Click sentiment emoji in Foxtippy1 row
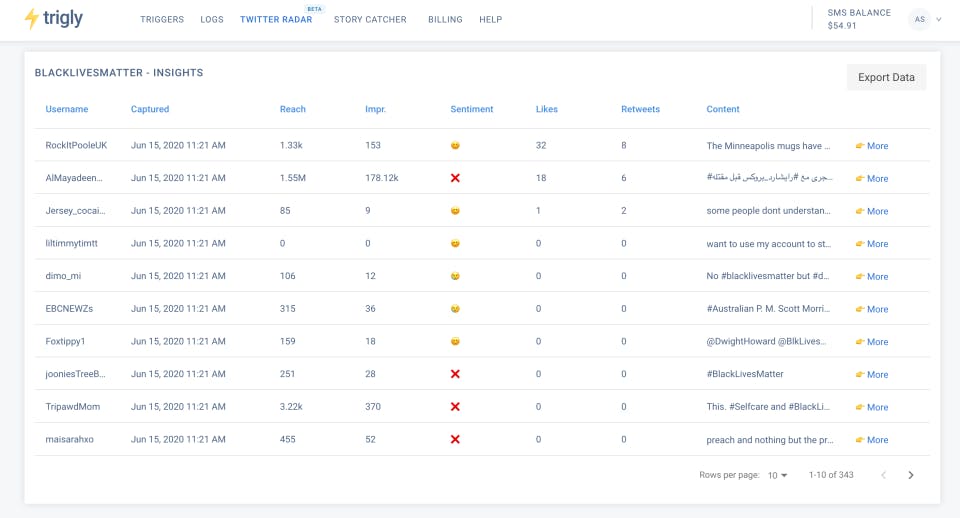This screenshot has height=518, width=960. click(x=455, y=342)
